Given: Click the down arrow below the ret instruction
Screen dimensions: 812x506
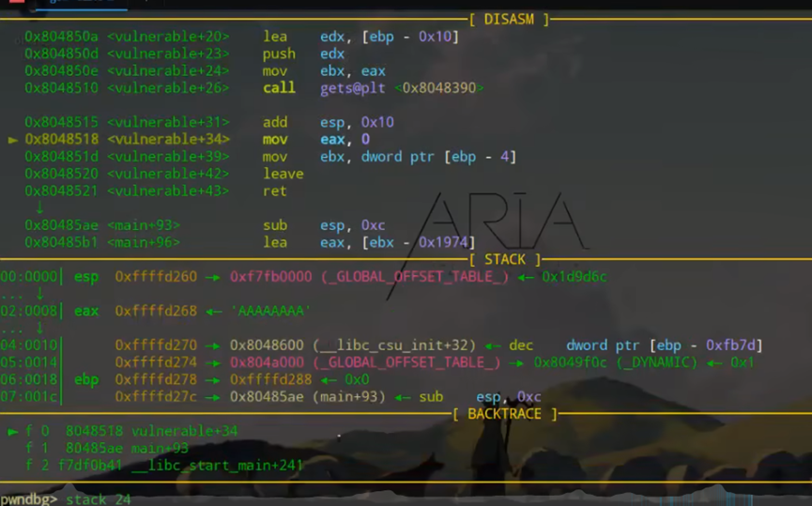Looking at the screenshot, I should click(39, 207).
